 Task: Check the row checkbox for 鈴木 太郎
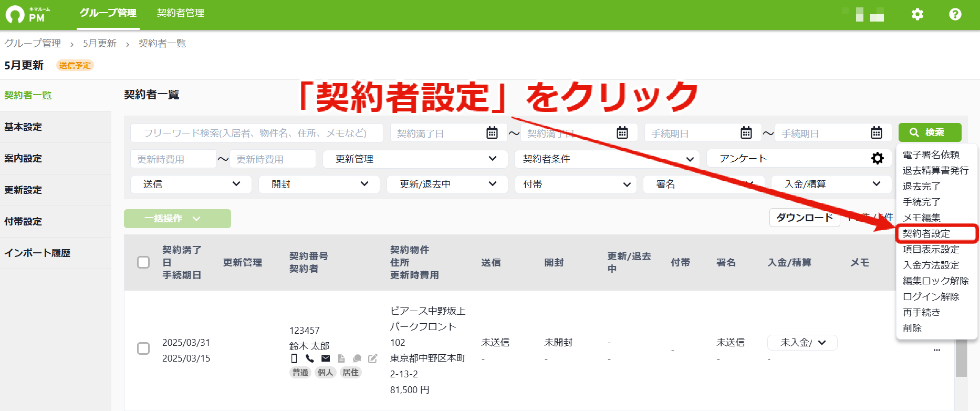pyautogui.click(x=143, y=348)
